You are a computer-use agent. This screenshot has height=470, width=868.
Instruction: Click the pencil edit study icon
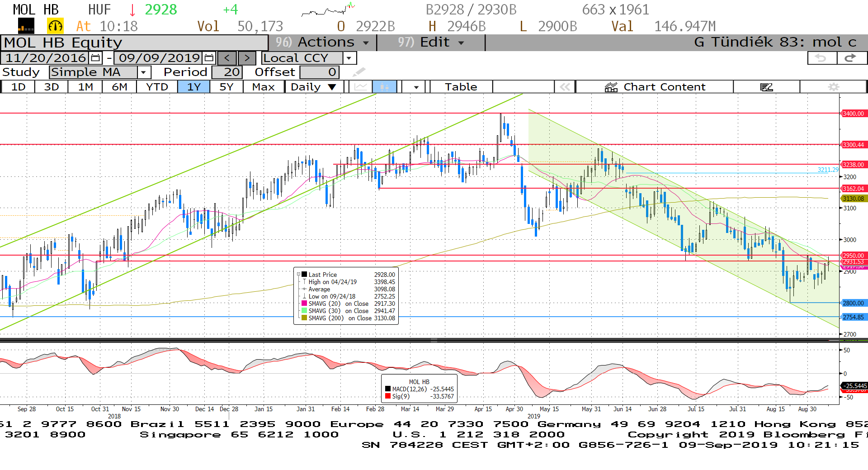359,72
